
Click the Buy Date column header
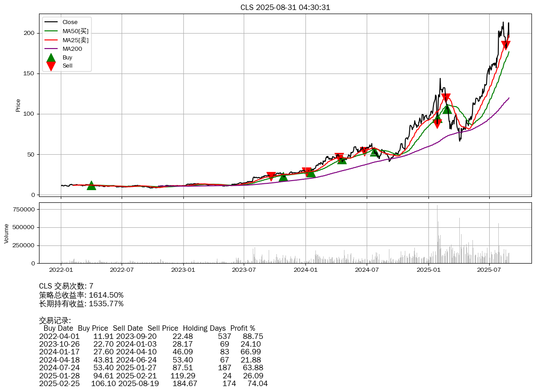pos(58,328)
